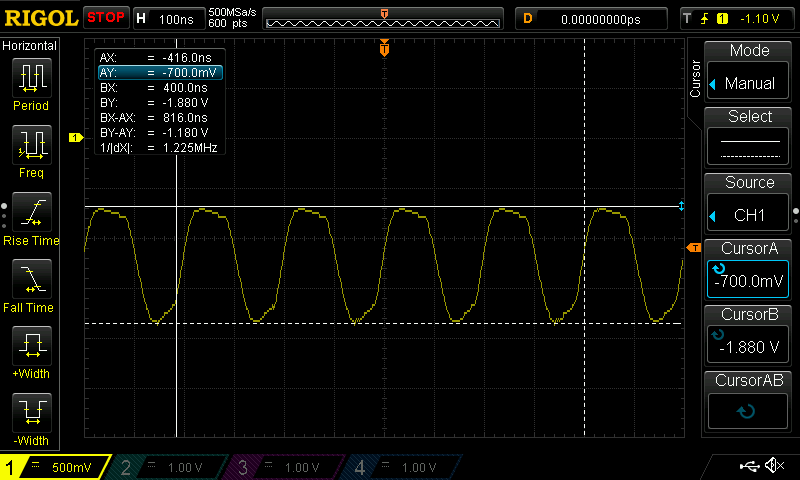
Task: Click the speaker mute icon
Action: [x=774, y=466]
